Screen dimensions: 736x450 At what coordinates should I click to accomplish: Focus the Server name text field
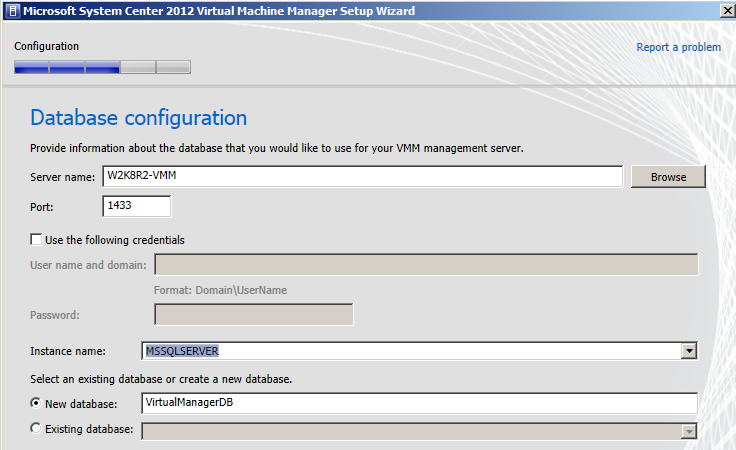(x=362, y=176)
